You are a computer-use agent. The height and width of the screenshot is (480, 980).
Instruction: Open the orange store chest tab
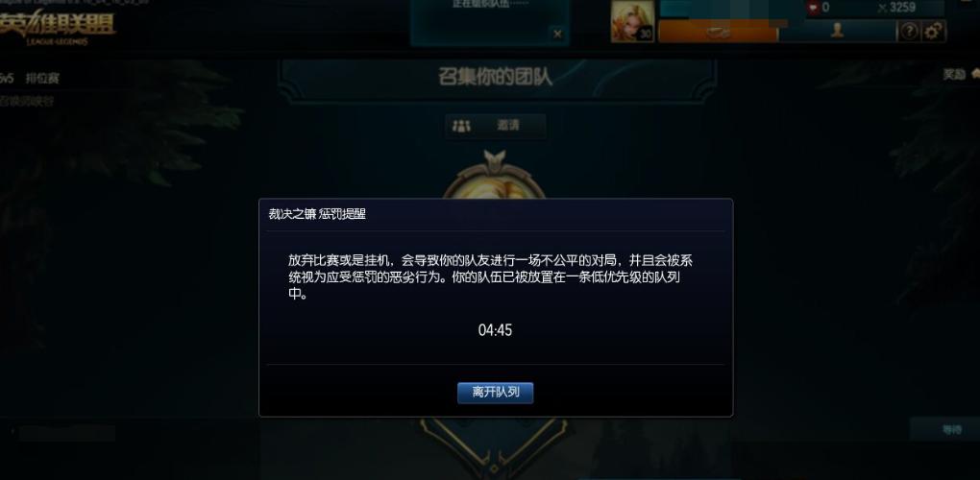click(718, 31)
